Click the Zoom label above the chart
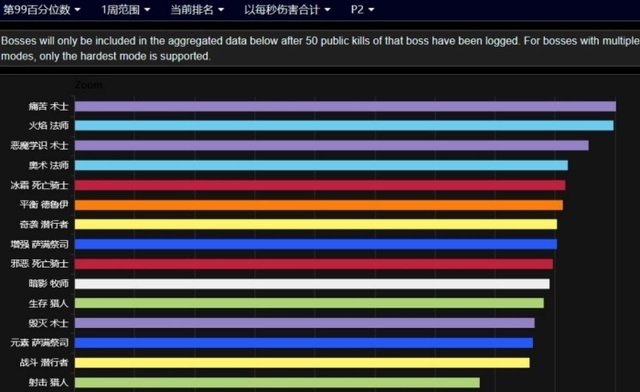Image resolution: width=640 pixels, height=392 pixels. tap(89, 85)
